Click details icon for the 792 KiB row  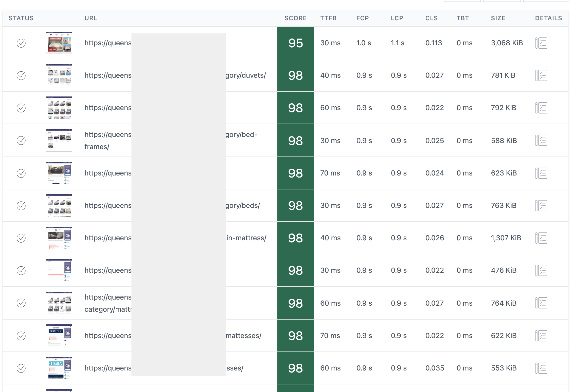pyautogui.click(x=541, y=108)
